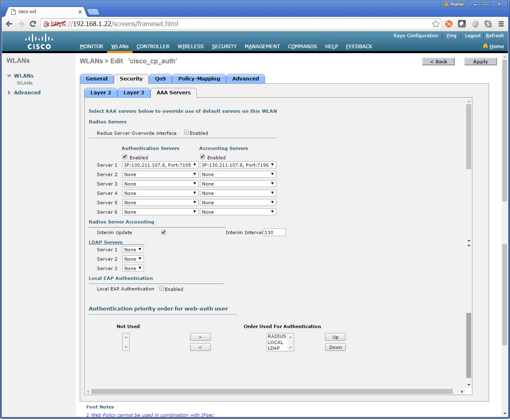Open LDAP Server 2 dropdown
The height and width of the screenshot is (420, 510).
coord(133,259)
